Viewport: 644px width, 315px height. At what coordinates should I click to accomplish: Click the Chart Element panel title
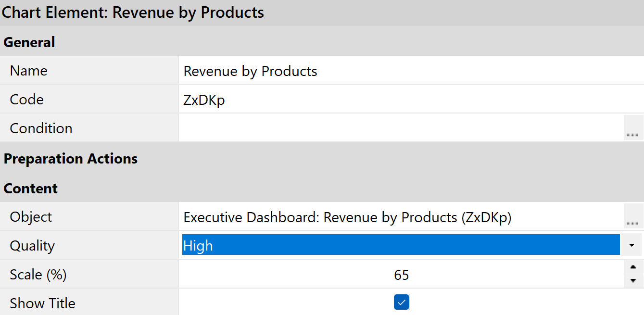tap(133, 13)
